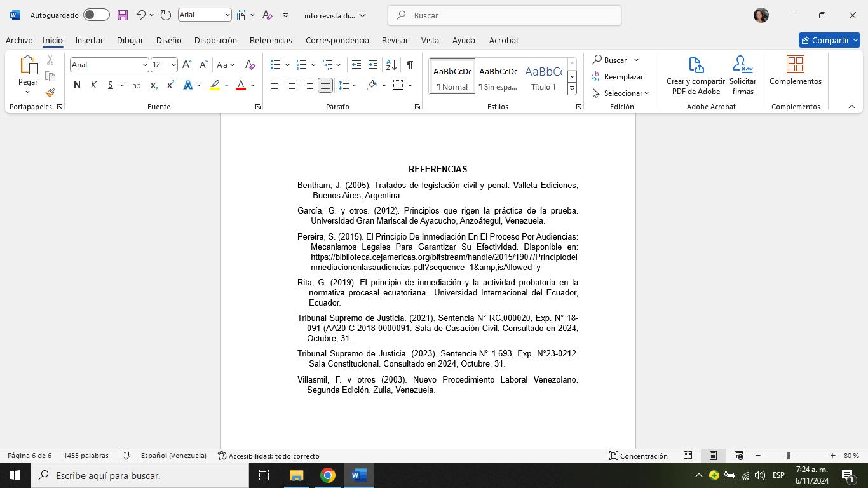Clear all formatting with the eraser A
The image size is (868, 488).
point(250,65)
